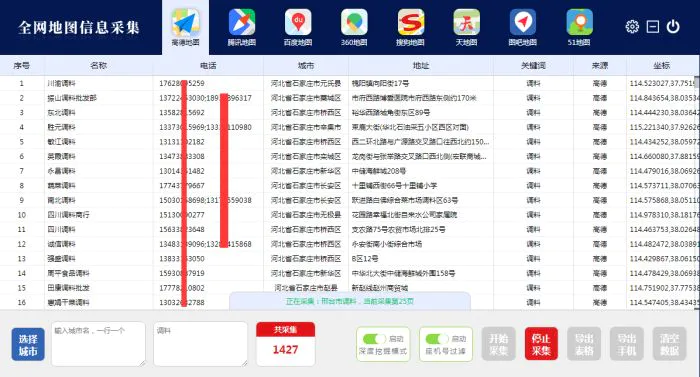Open settings via the gear icon
700x377 pixels.
[632, 27]
